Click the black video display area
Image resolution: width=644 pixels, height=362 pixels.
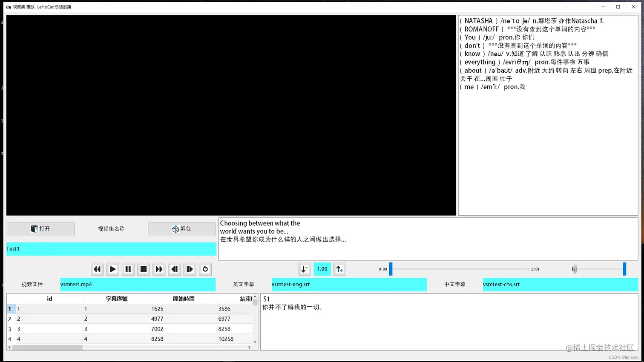tap(231, 115)
